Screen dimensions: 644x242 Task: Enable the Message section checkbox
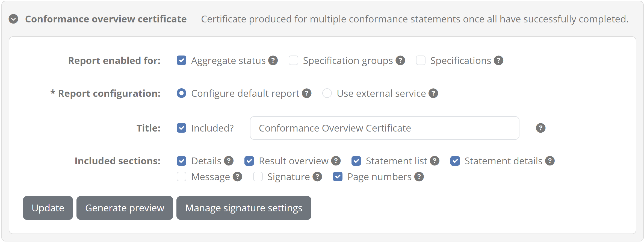182,177
